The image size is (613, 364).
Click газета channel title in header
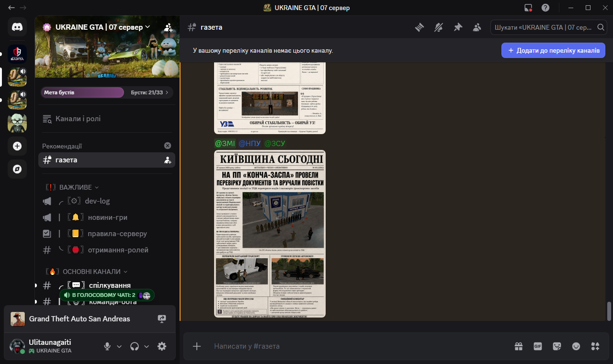[x=211, y=27]
